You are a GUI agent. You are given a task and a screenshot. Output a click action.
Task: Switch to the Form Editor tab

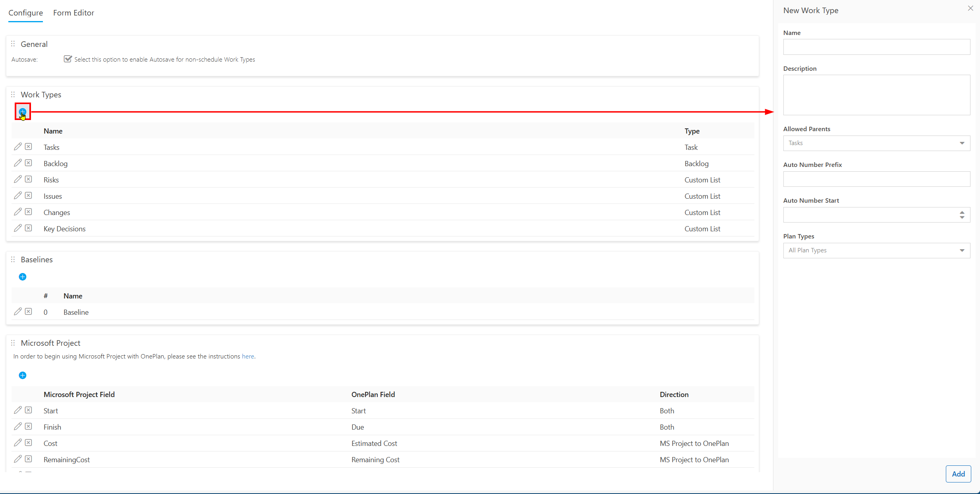click(x=74, y=13)
